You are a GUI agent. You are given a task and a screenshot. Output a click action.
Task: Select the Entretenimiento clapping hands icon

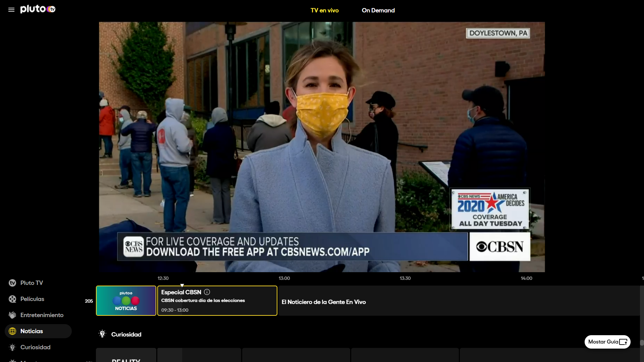(12, 315)
